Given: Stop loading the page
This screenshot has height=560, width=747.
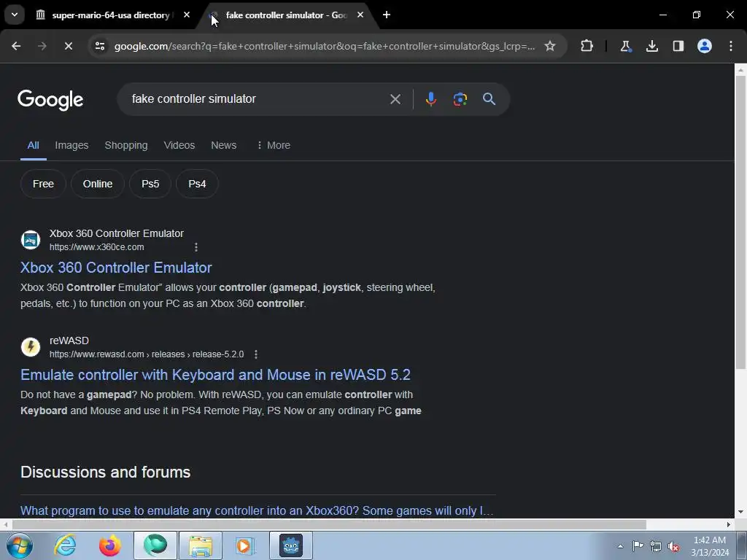Looking at the screenshot, I should coord(68,46).
